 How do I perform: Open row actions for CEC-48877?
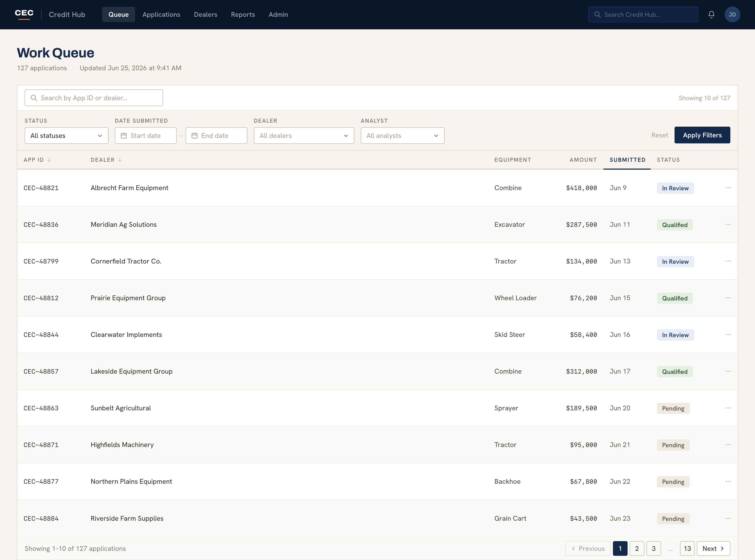pos(728,481)
